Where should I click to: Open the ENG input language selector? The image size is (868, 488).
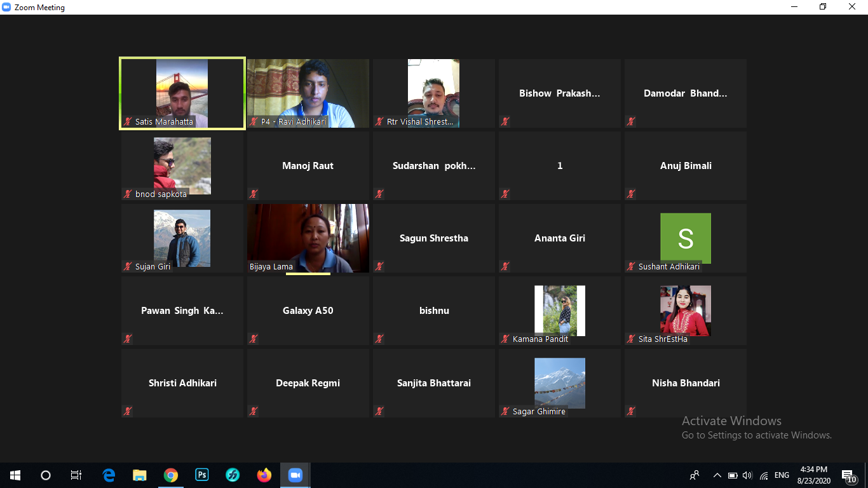782,475
